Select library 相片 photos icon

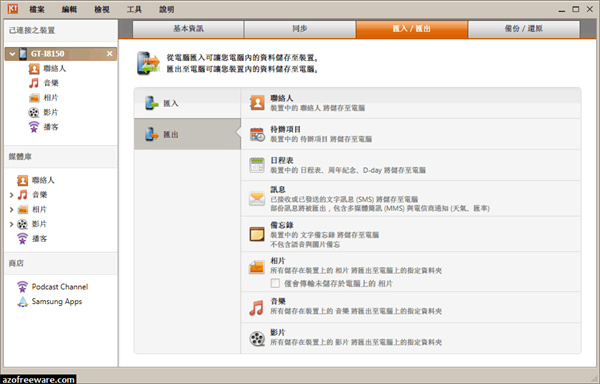tap(23, 210)
